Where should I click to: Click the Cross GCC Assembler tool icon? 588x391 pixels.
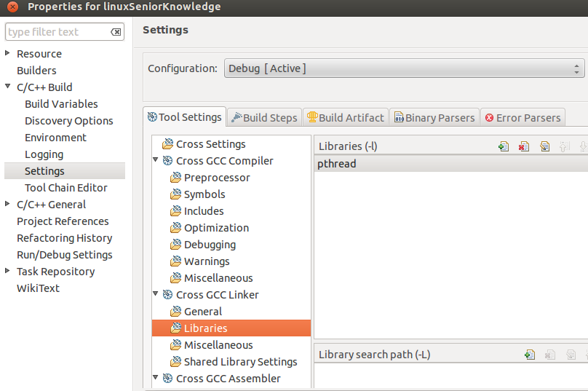[x=167, y=378]
